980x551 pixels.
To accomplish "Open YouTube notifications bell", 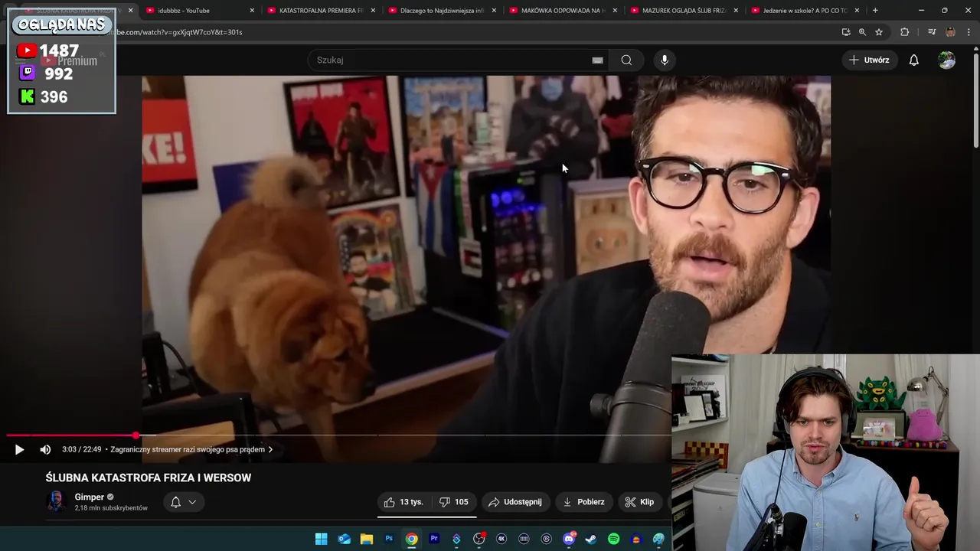I will click(913, 60).
